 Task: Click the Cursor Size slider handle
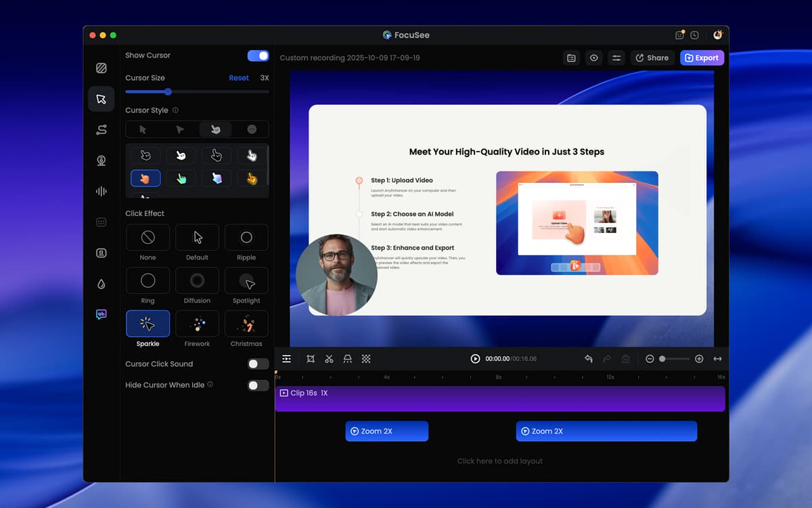click(168, 91)
